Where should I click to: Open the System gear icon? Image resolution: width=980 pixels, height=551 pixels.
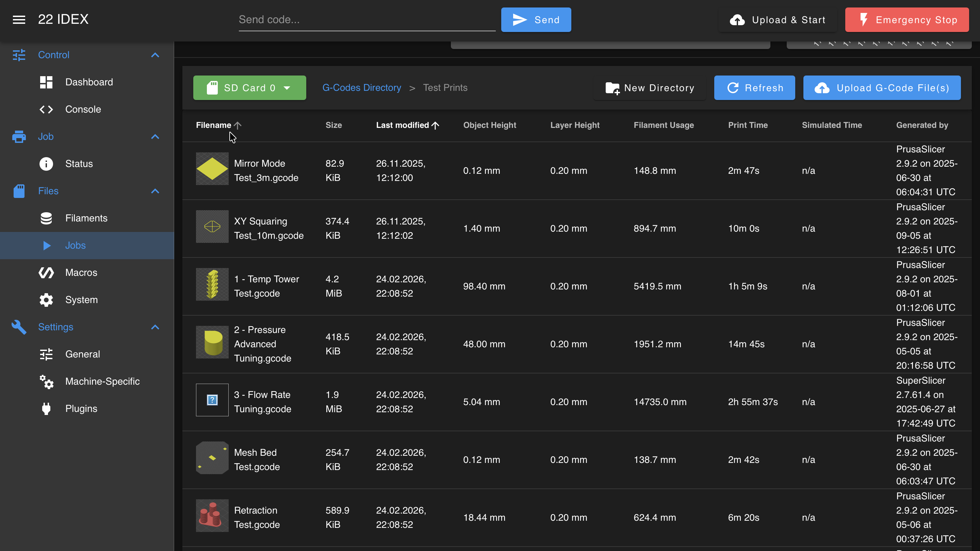tap(46, 300)
